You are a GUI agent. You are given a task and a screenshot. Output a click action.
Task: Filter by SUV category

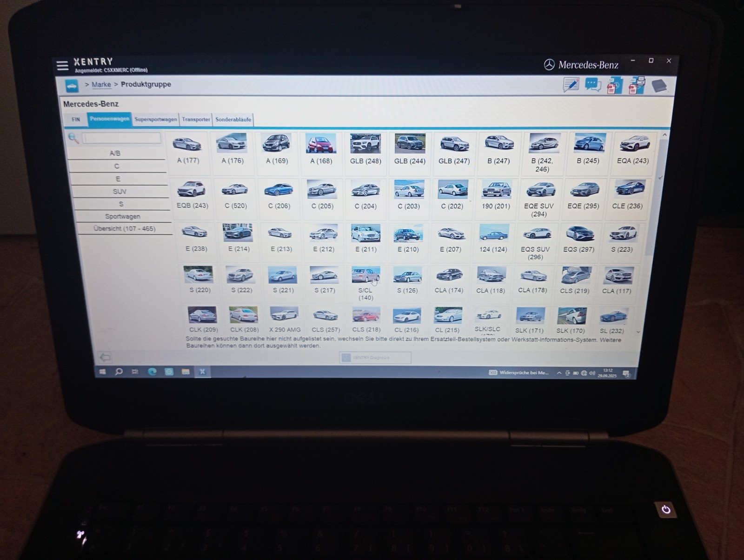(x=120, y=191)
